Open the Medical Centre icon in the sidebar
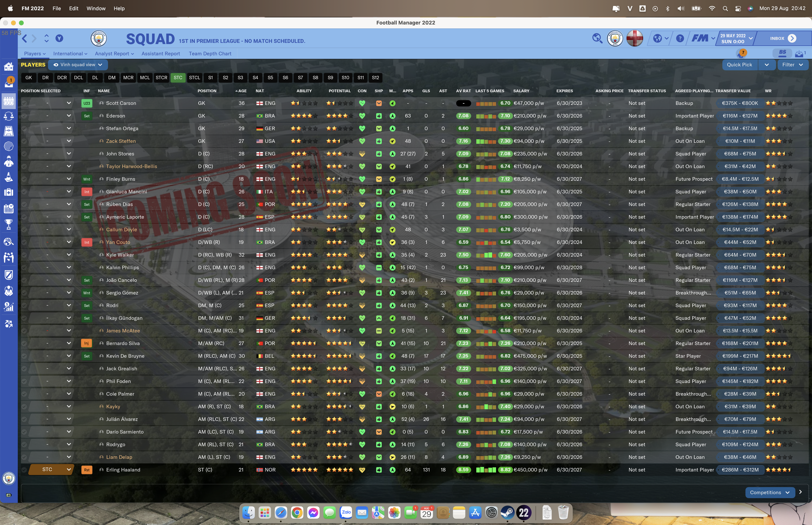The height and width of the screenshot is (525, 812). tap(8, 192)
